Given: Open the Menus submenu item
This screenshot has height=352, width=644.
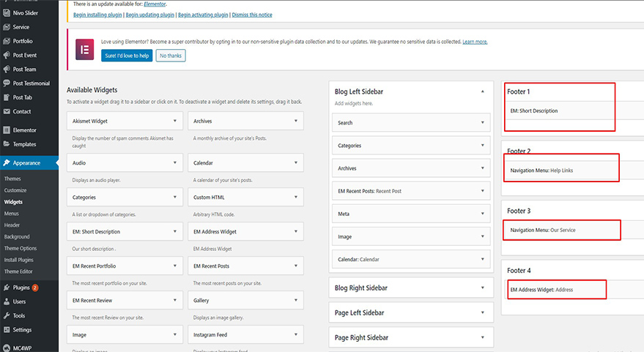Looking at the screenshot, I should [12, 213].
